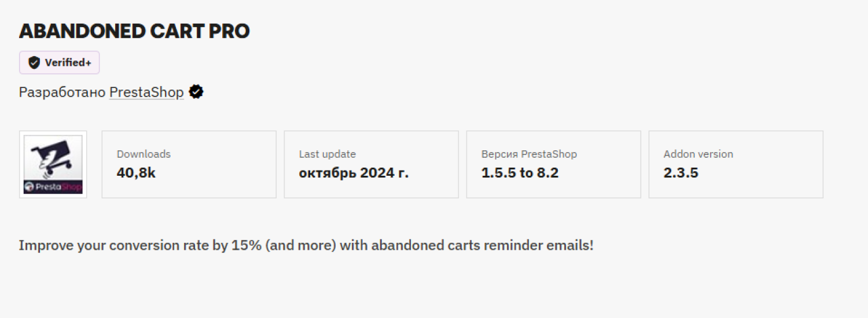The width and height of the screenshot is (868, 318).
Task: Click the shield icon in the Verified+ badge
Action: click(x=34, y=62)
